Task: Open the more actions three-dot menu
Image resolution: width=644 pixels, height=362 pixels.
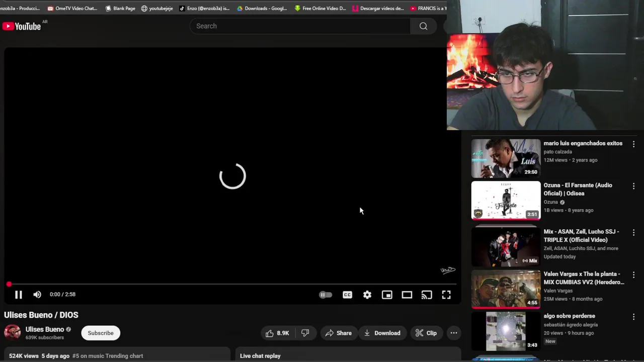Action: pos(454,333)
